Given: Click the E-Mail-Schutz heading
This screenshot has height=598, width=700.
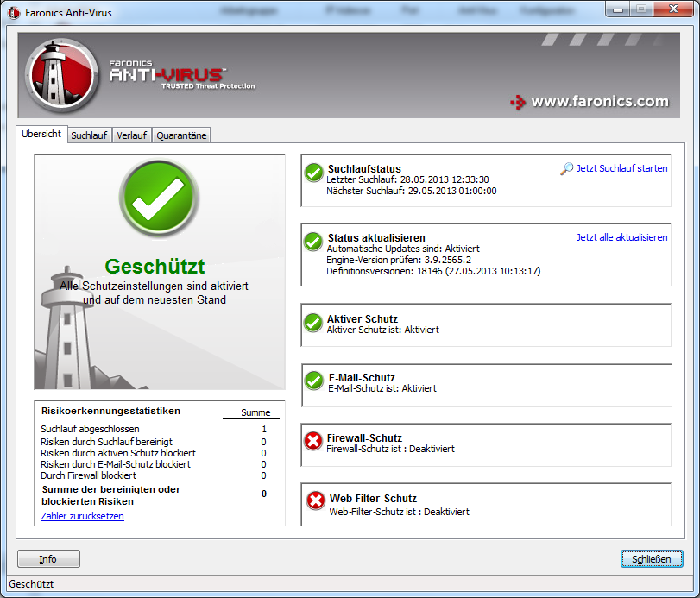Looking at the screenshot, I should (x=362, y=378).
